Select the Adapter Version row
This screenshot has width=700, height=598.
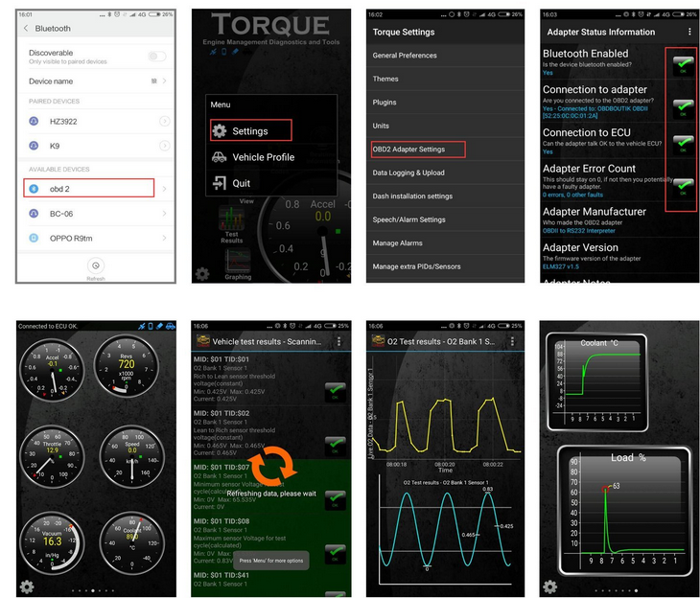point(618,256)
